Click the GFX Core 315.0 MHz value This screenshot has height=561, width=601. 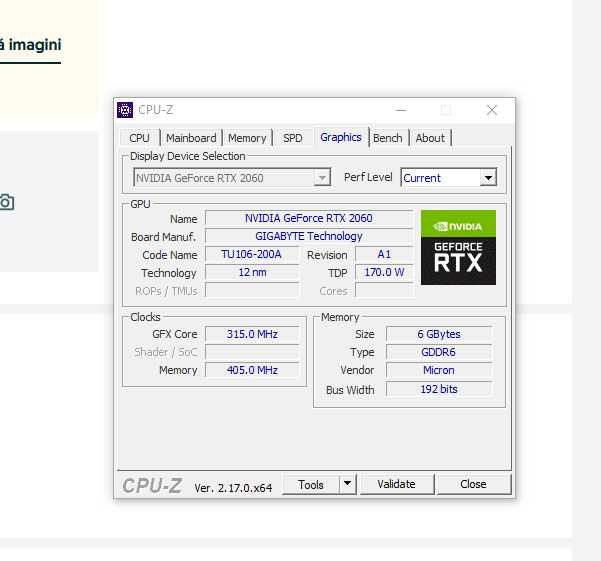(x=252, y=334)
